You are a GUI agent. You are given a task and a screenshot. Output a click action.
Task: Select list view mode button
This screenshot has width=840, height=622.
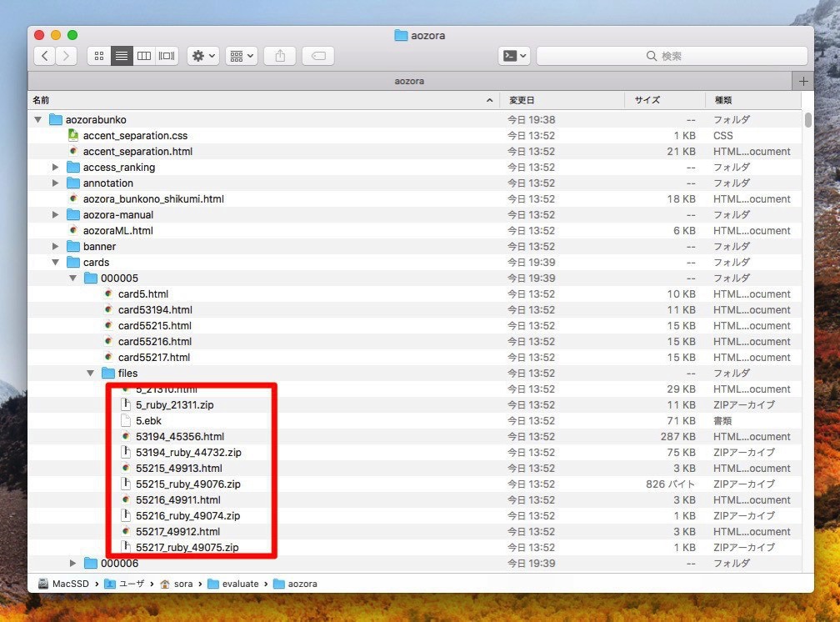(x=122, y=56)
